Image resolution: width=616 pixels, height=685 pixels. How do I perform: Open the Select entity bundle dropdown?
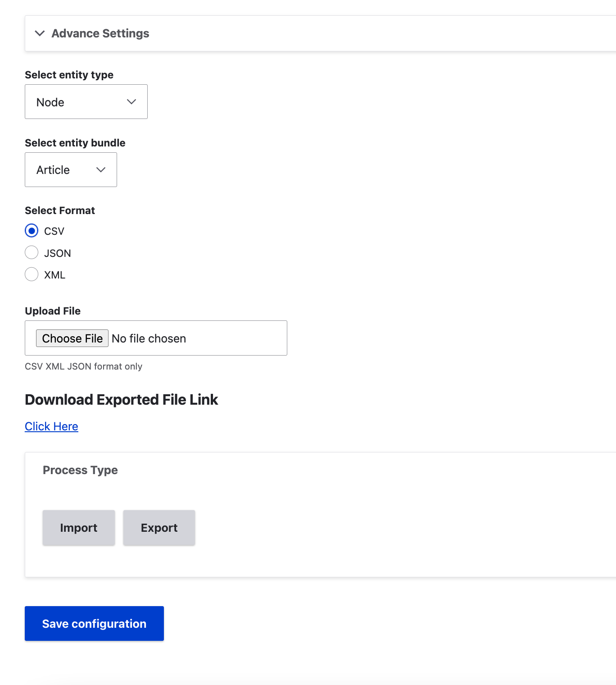pyautogui.click(x=71, y=170)
